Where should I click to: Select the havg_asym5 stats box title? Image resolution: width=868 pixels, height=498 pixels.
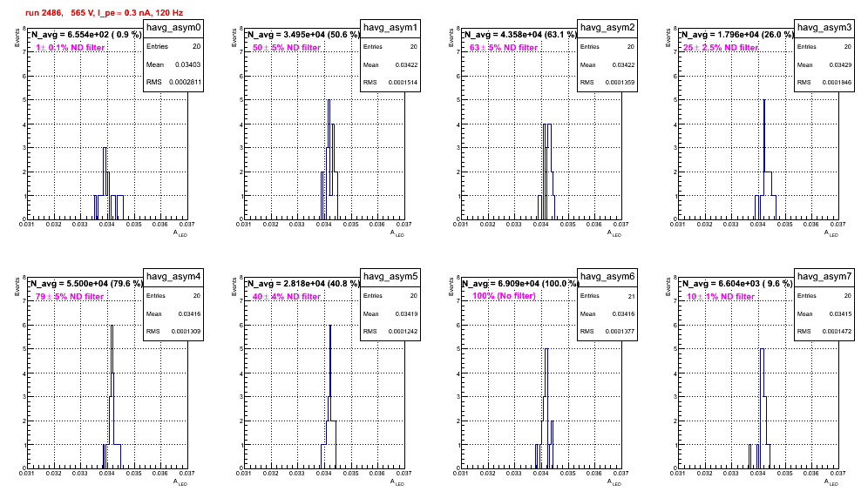pos(390,276)
